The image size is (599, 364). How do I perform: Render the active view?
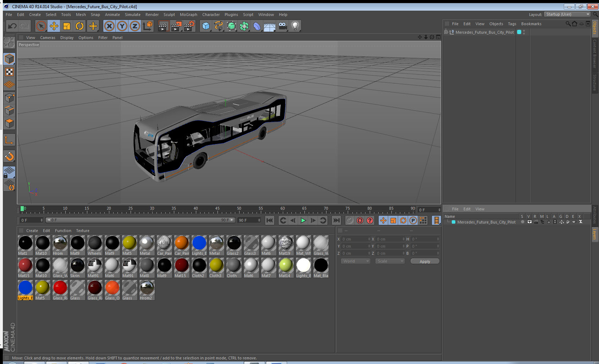click(x=163, y=26)
